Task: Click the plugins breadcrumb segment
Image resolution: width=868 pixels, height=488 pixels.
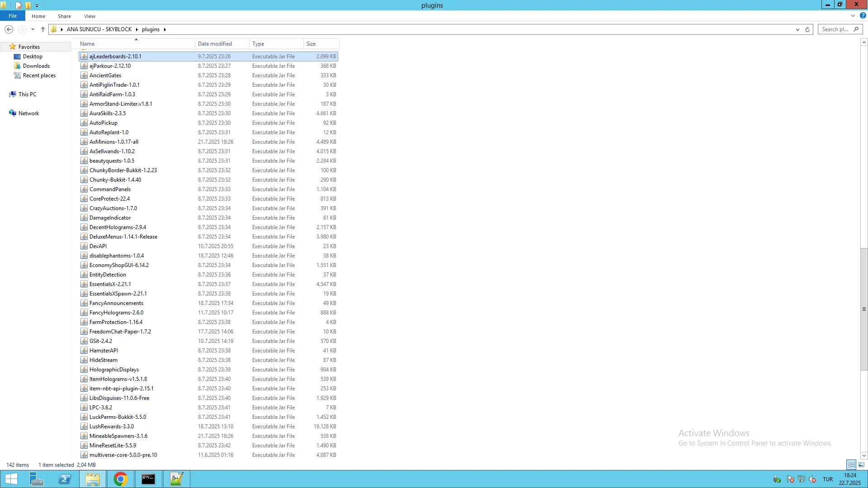Action: pos(151,29)
